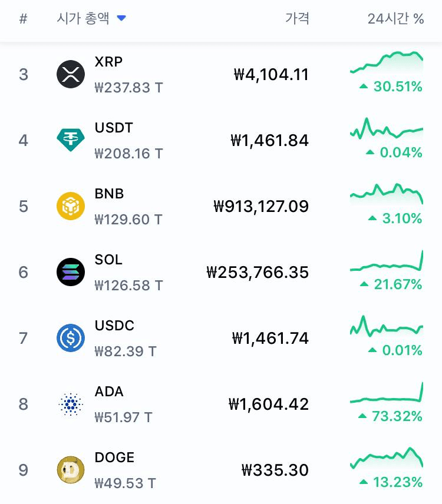Image resolution: width=442 pixels, height=504 pixels.
Task: Click the USDT Tether logo
Action: [x=71, y=140]
